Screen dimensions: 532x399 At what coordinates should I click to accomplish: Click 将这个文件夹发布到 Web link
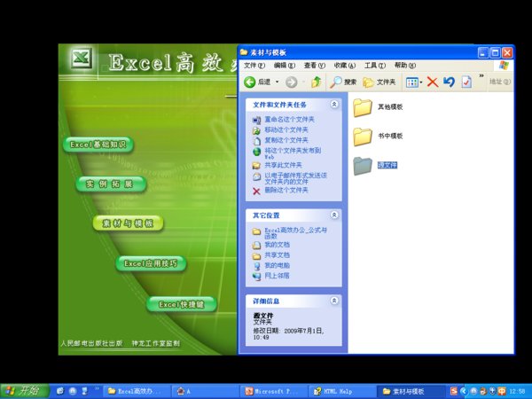point(293,153)
